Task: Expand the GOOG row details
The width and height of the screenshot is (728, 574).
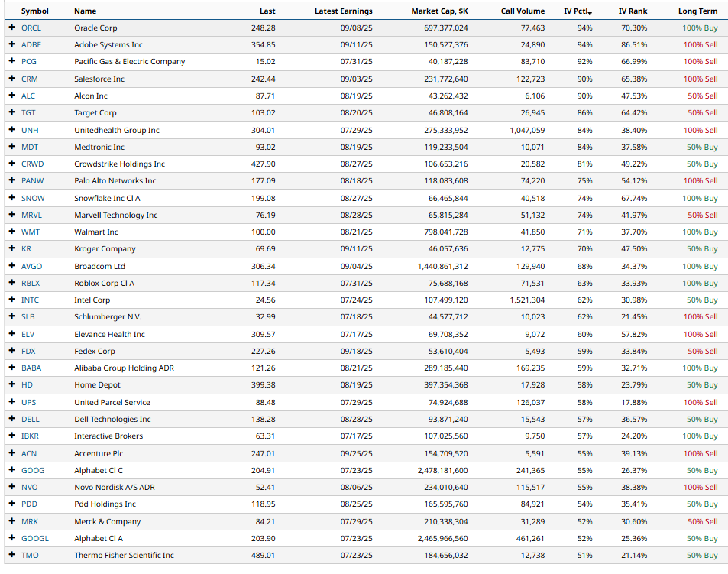Action: click(x=12, y=470)
